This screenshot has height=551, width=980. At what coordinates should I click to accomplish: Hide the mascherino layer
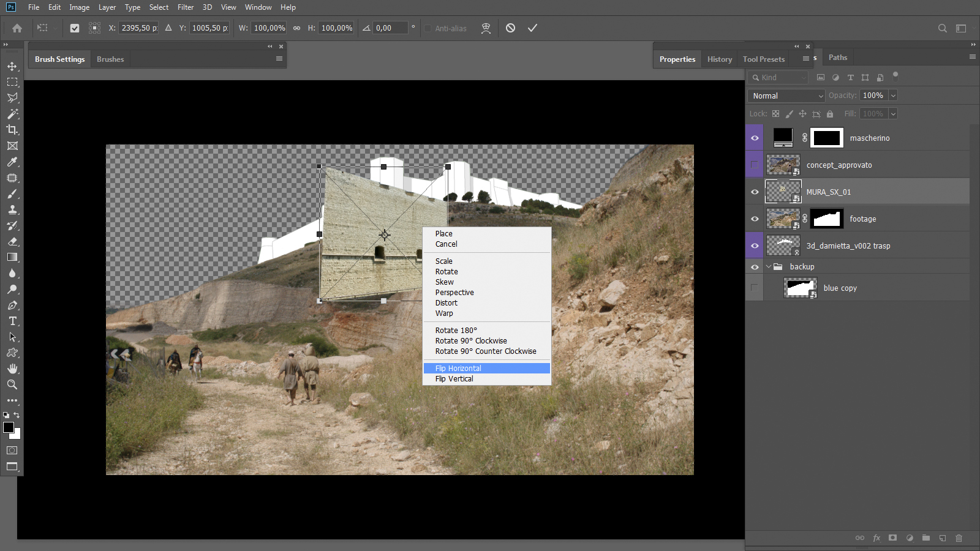[x=755, y=138]
